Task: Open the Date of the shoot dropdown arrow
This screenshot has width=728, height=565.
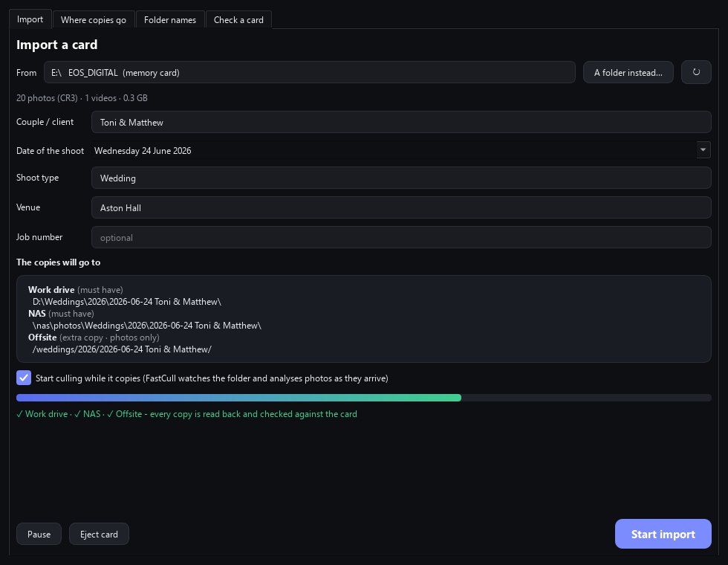Action: pyautogui.click(x=703, y=149)
